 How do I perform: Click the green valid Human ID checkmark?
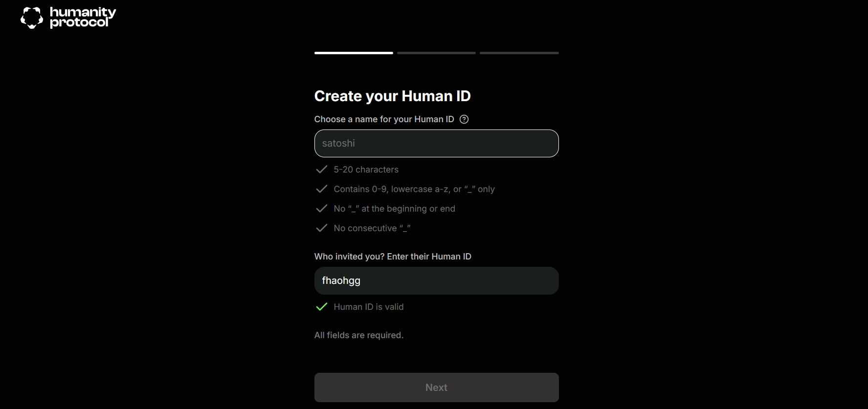[321, 307]
